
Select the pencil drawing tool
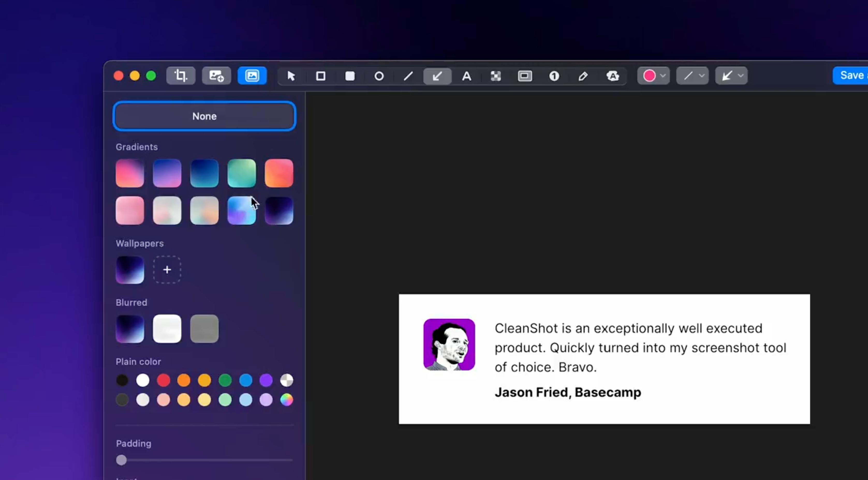click(583, 76)
